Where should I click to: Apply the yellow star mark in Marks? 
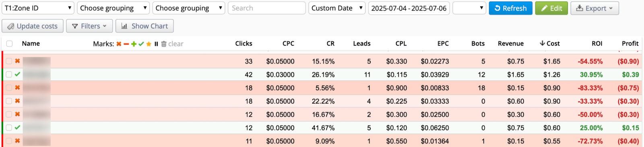[x=149, y=44]
